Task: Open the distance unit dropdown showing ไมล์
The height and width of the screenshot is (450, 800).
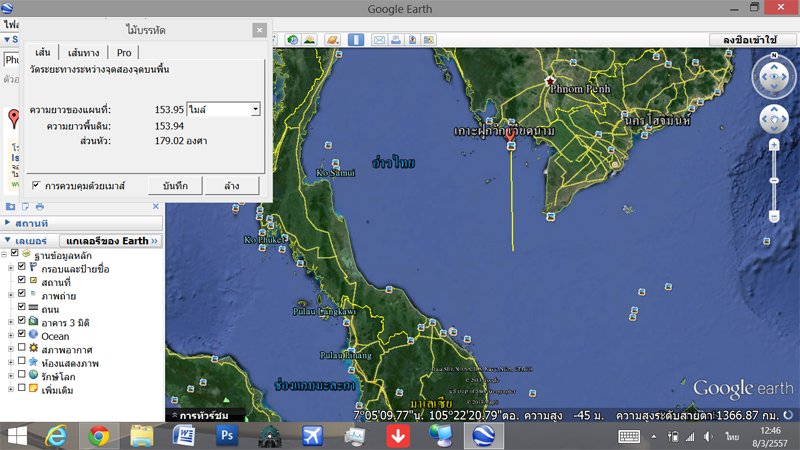Action: tap(223, 109)
